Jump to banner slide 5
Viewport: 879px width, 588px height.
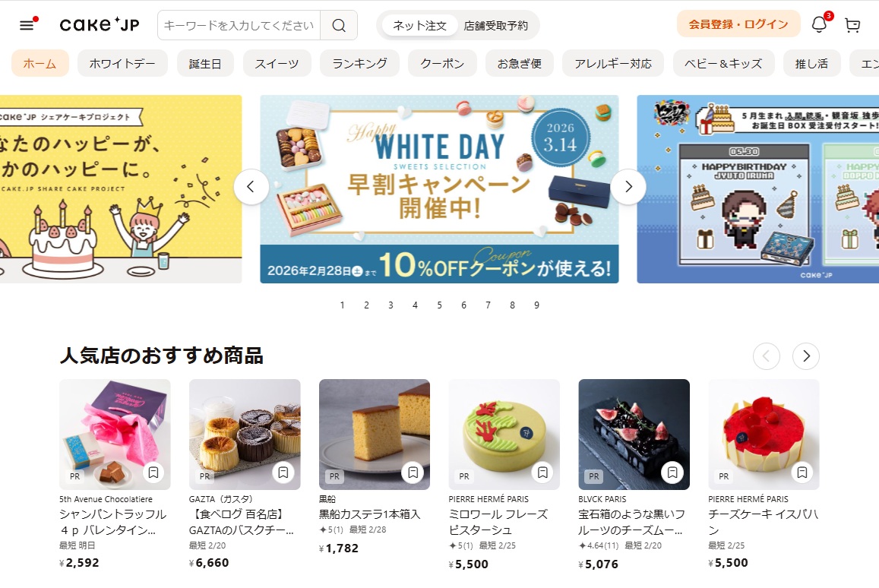click(x=439, y=305)
